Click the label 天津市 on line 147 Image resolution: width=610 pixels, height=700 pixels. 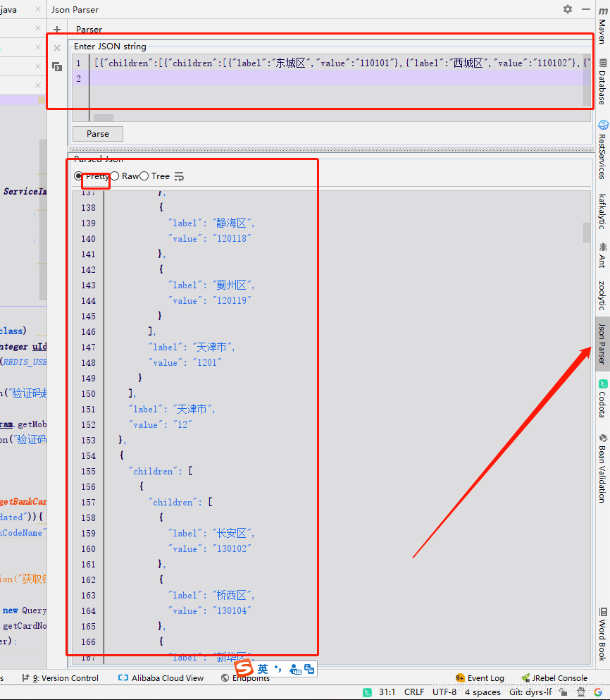pyautogui.click(x=192, y=347)
